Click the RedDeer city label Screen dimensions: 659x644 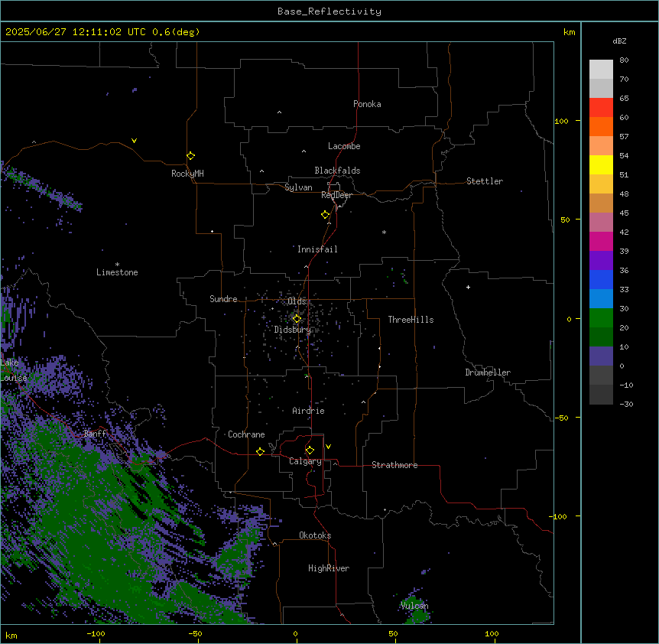click(x=336, y=195)
